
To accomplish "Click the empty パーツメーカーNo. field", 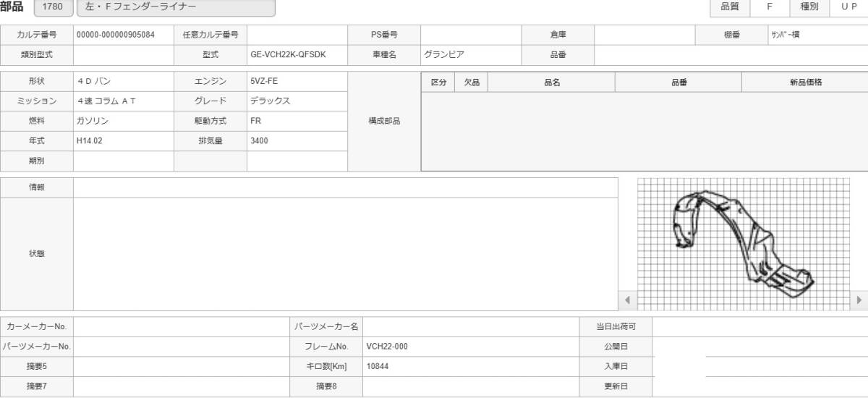I will (182, 347).
